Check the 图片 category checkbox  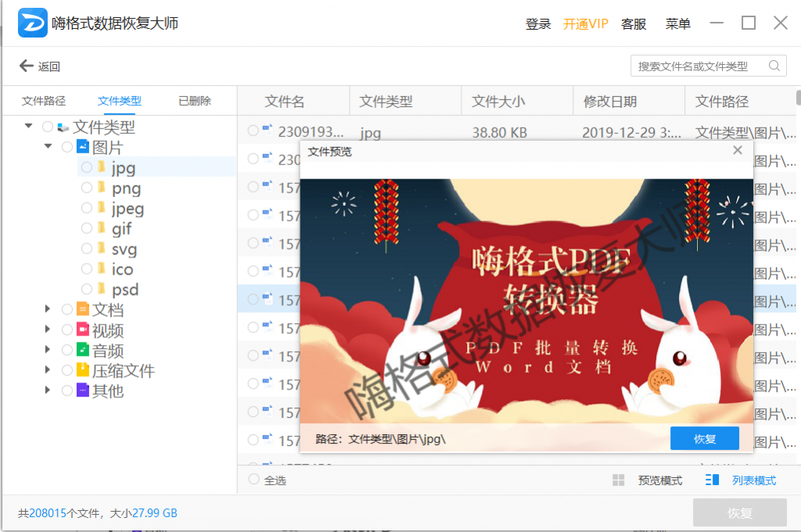pyautogui.click(x=67, y=147)
